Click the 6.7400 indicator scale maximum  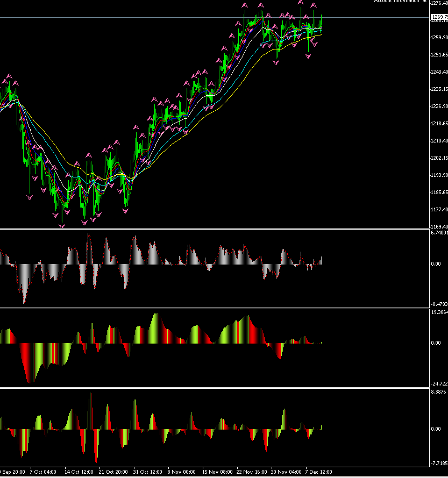click(439, 233)
